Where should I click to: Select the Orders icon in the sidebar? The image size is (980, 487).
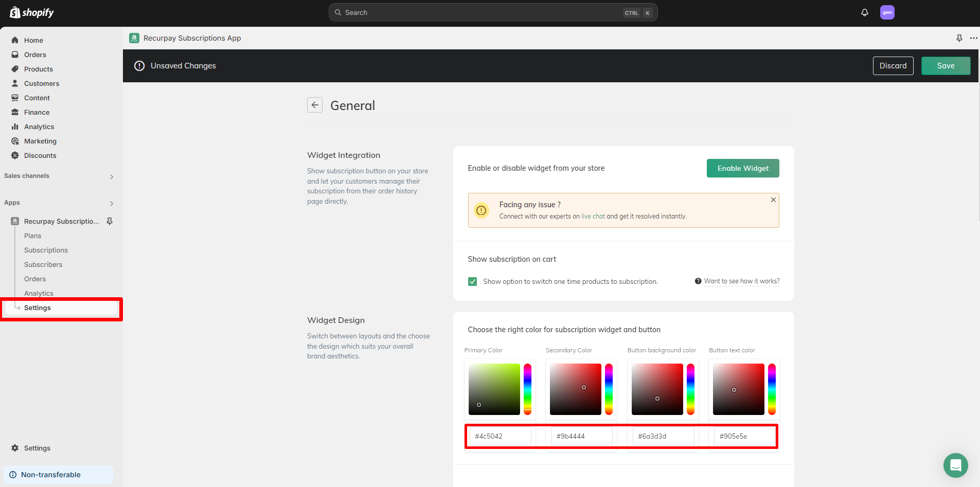click(15, 55)
